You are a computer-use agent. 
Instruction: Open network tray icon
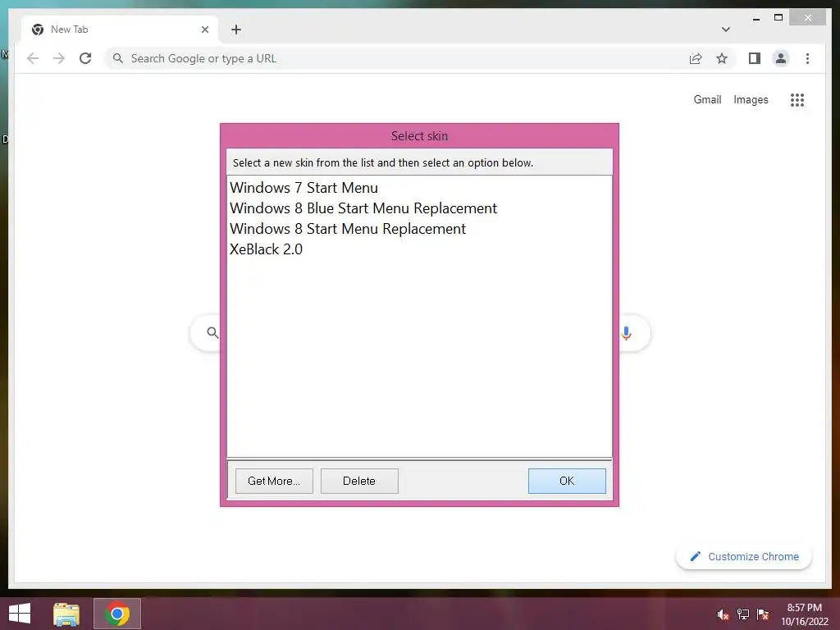click(743, 614)
